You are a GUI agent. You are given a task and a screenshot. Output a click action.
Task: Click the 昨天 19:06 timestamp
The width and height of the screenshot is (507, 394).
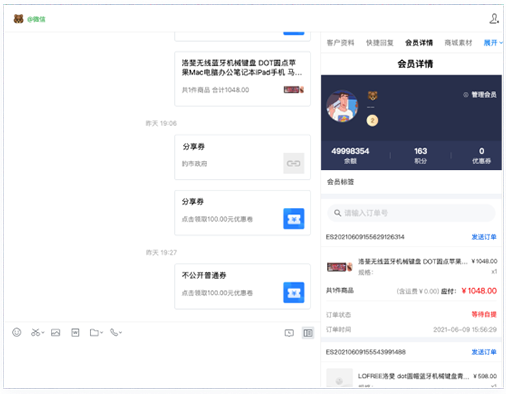click(161, 123)
